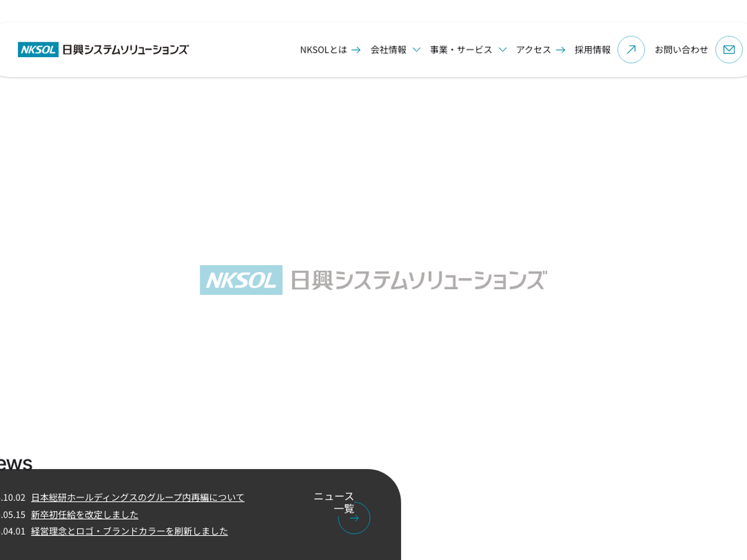Click the circular external-link arrow icon
Screen dimensions: 747x560
631,50
